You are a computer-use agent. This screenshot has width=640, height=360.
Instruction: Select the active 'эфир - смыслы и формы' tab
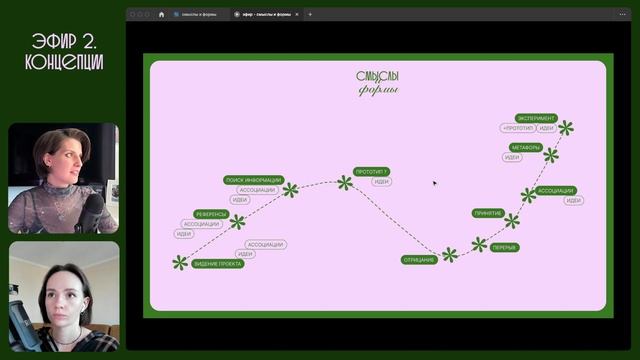tap(267, 14)
